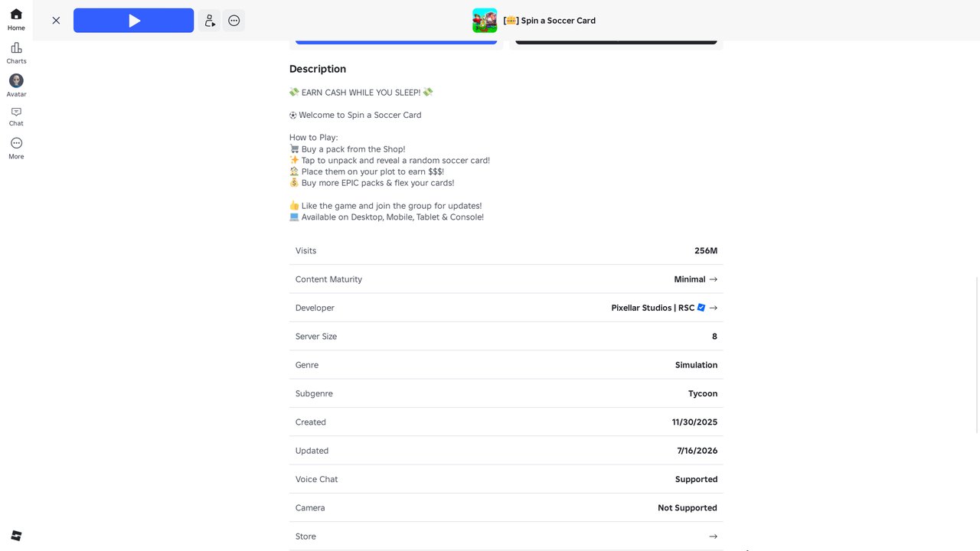
Task: Open developer Pixellar Studios | RSC link
Action: click(x=652, y=308)
